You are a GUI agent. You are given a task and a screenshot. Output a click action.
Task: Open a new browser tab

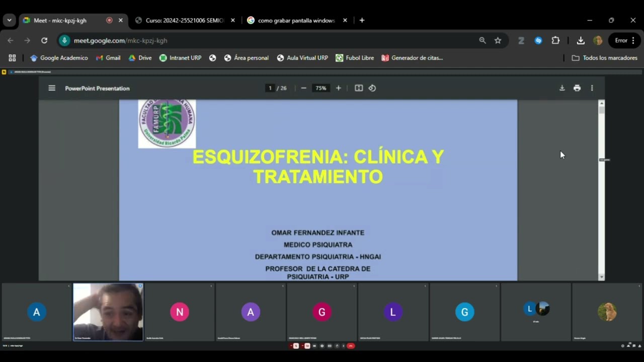(x=362, y=20)
